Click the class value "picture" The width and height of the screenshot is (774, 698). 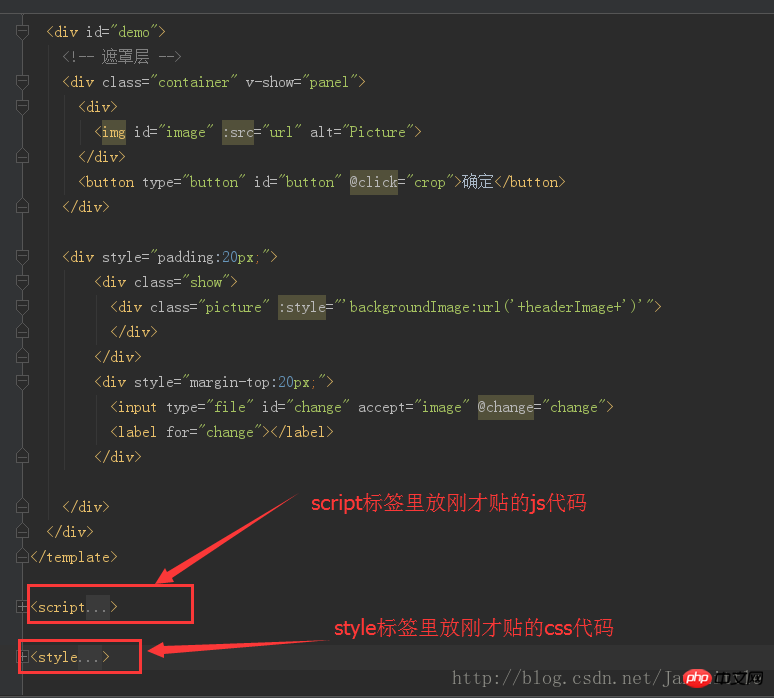pyautogui.click(x=234, y=307)
